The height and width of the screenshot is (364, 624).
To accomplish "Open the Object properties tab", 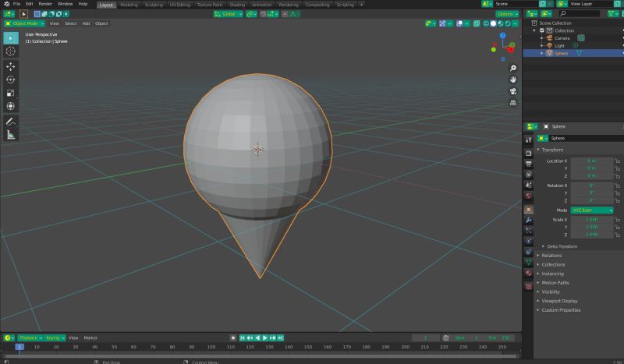I will click(529, 210).
